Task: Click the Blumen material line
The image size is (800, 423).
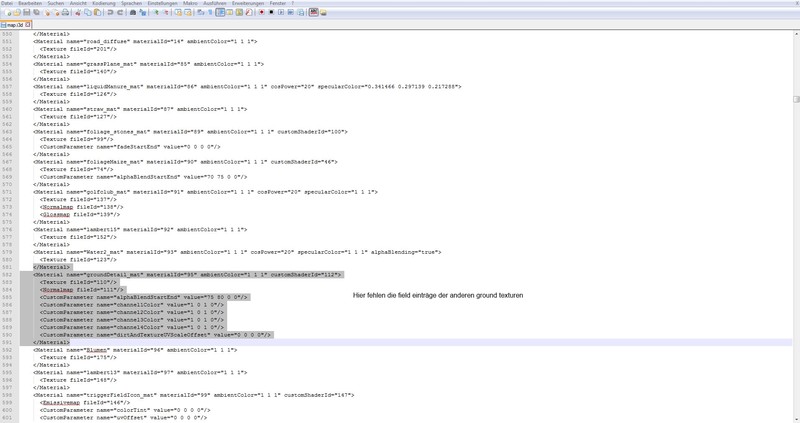Action: tap(135, 350)
